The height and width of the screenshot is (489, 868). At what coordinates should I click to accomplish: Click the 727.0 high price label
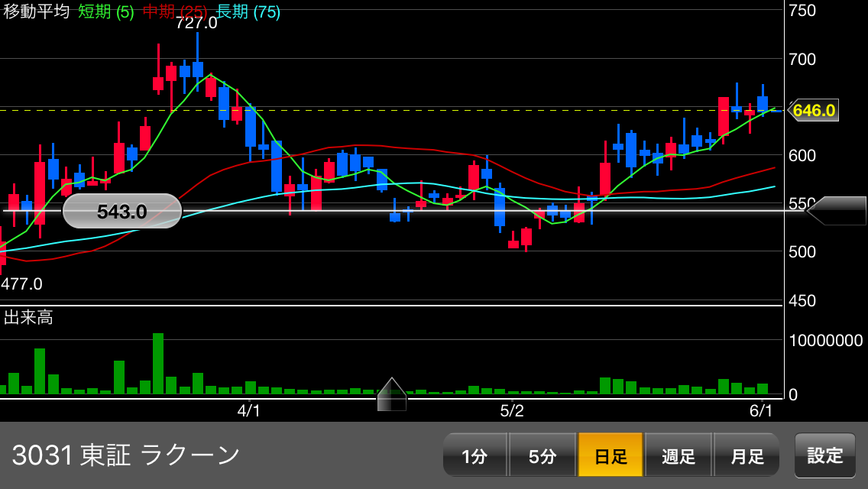click(x=196, y=23)
